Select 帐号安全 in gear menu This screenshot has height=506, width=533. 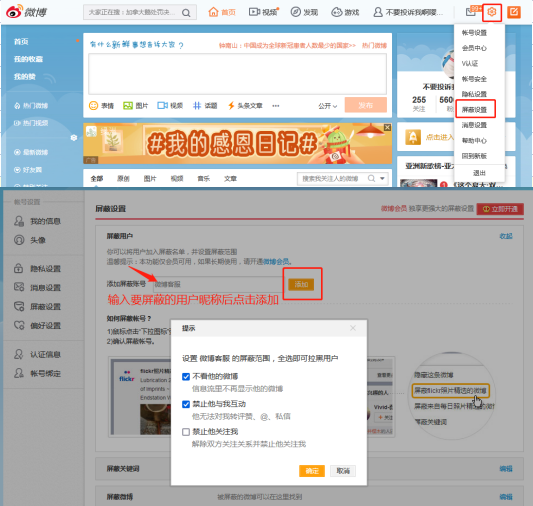point(474,79)
